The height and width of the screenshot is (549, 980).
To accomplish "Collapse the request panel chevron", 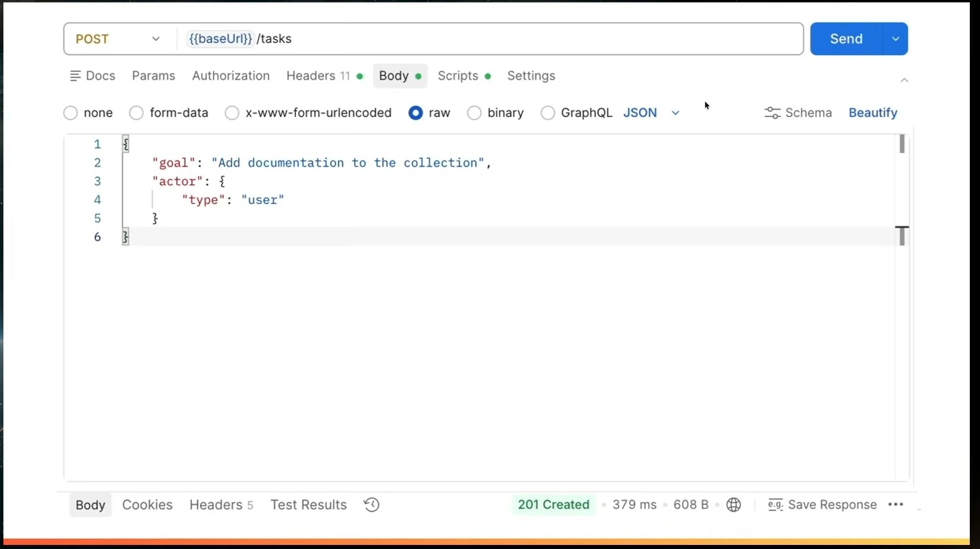I will [904, 80].
